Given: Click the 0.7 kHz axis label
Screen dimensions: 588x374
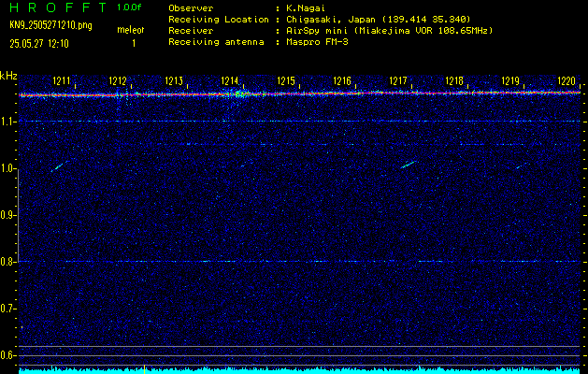Looking at the screenshot, I should point(8,309).
